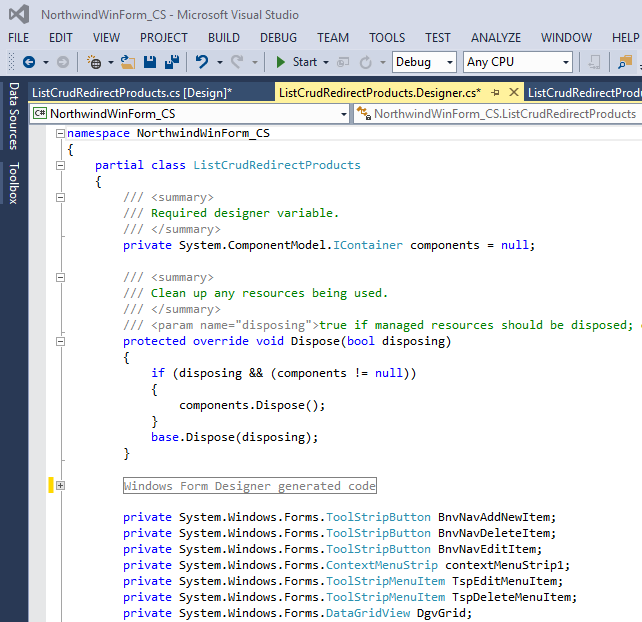Click the attach-to-process icon after Start
The image size is (642, 622).
pyautogui.click(x=343, y=62)
